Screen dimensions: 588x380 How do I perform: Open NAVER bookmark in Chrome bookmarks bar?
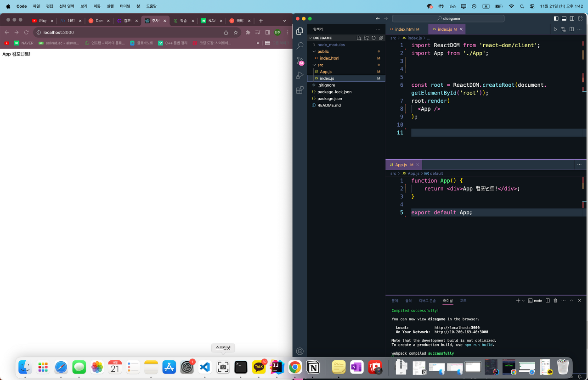[x=24, y=43]
